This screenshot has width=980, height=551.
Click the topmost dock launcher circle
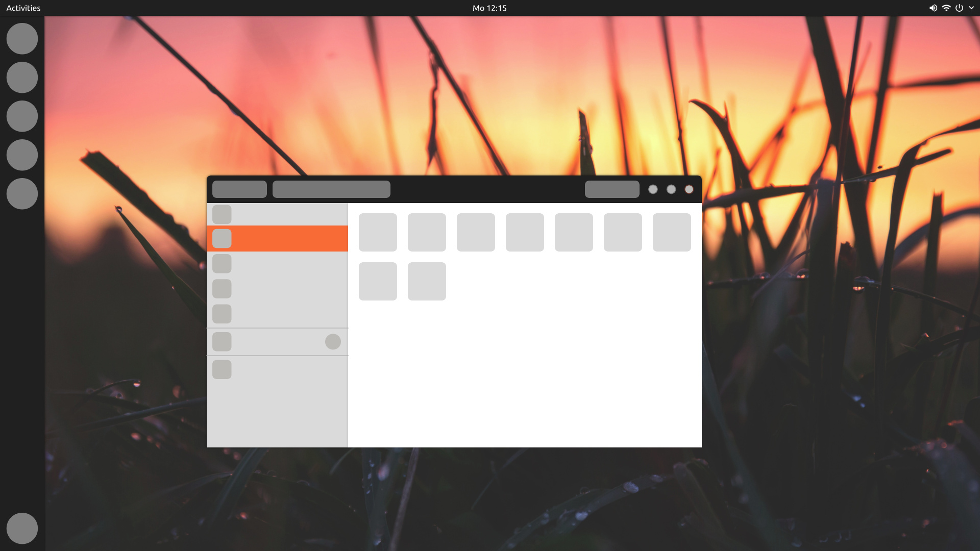(x=22, y=39)
